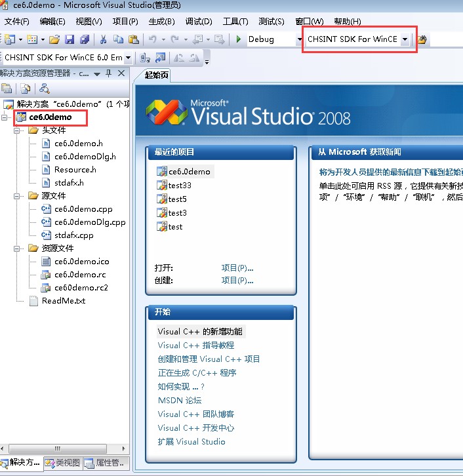
Task: Click the Solution Explorer horizontal scrollbar thumb
Action: (58, 448)
